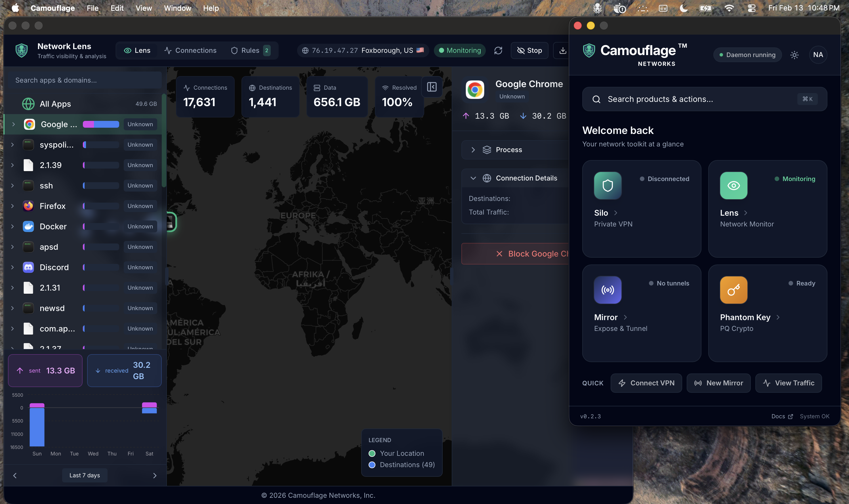The width and height of the screenshot is (849, 504).
Task: Click the octopus icon in the macOS menu bar
Action: [x=597, y=8]
